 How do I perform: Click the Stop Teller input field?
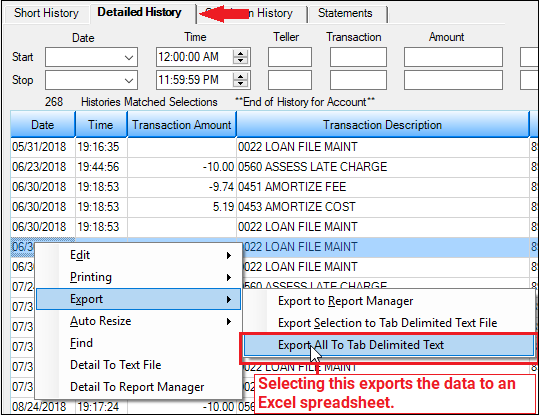click(290, 80)
